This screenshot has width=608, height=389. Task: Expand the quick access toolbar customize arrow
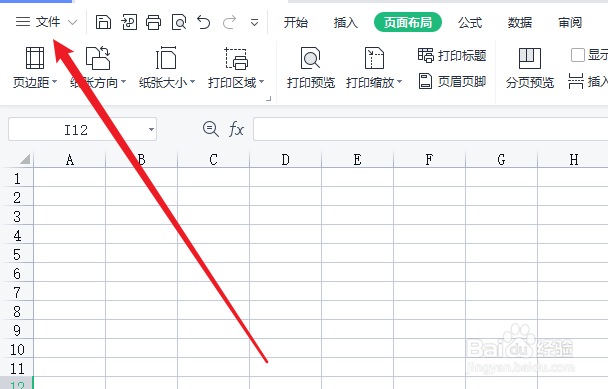click(254, 22)
